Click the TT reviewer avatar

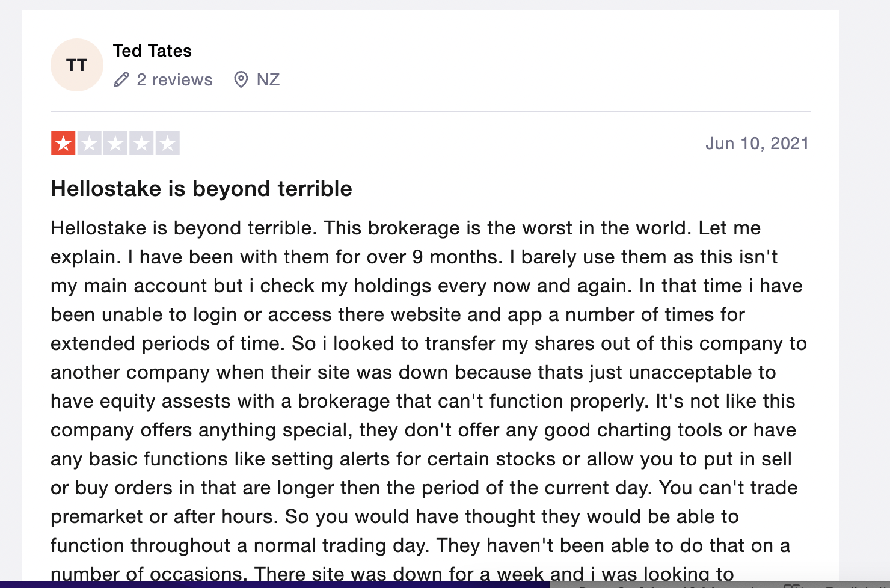pyautogui.click(x=77, y=65)
